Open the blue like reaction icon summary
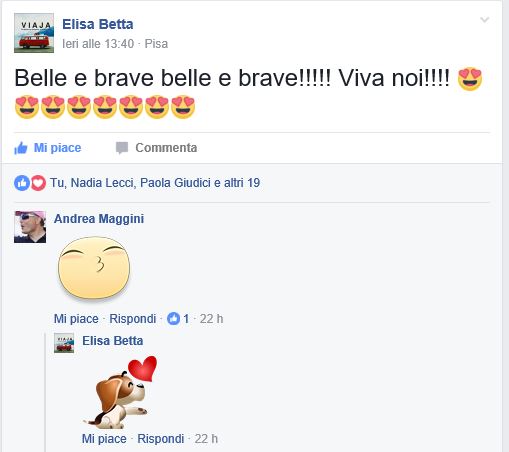The height and width of the screenshot is (452, 509). pos(22,183)
